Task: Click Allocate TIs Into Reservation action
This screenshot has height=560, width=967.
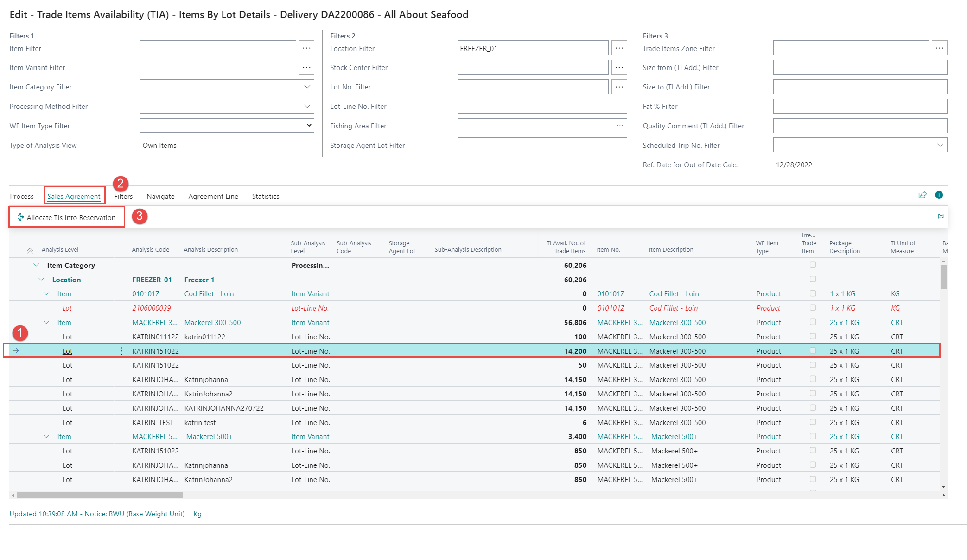Action: (x=67, y=217)
